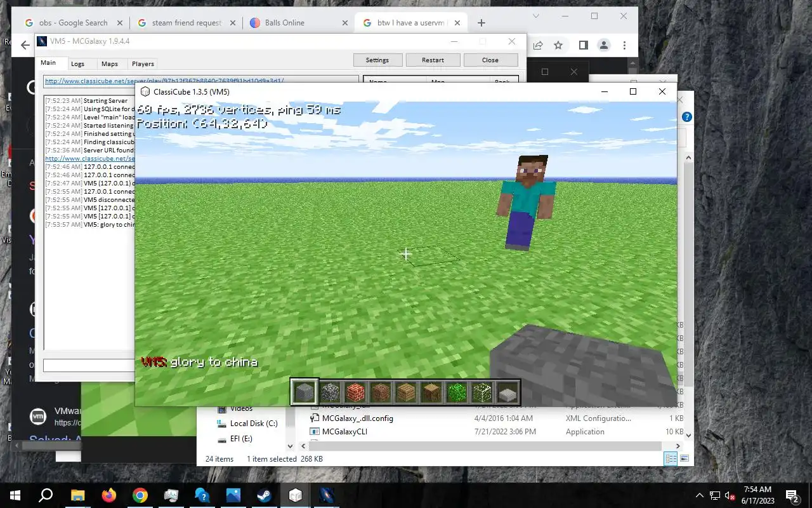Open the blue help icon in Explorer
The height and width of the screenshot is (508, 812).
pyautogui.click(x=686, y=117)
